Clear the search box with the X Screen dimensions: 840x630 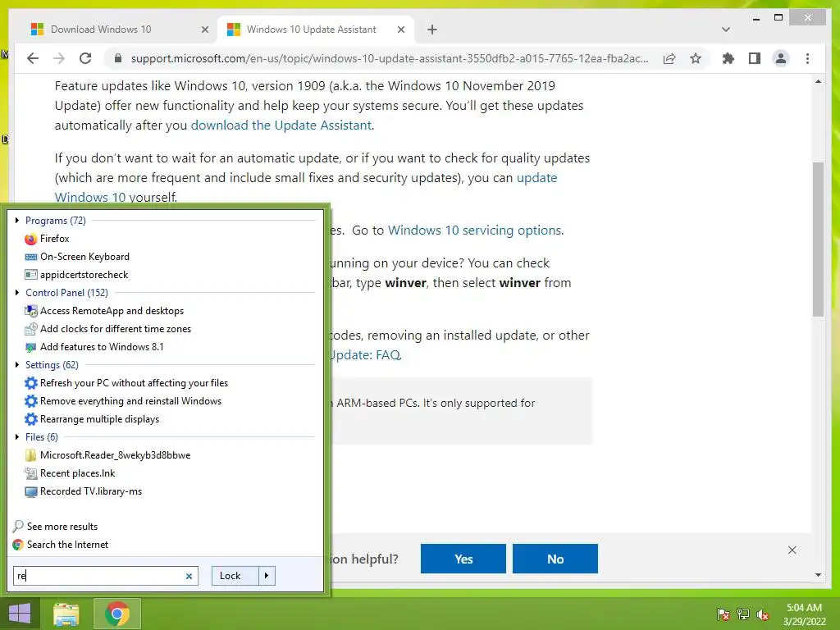click(189, 576)
